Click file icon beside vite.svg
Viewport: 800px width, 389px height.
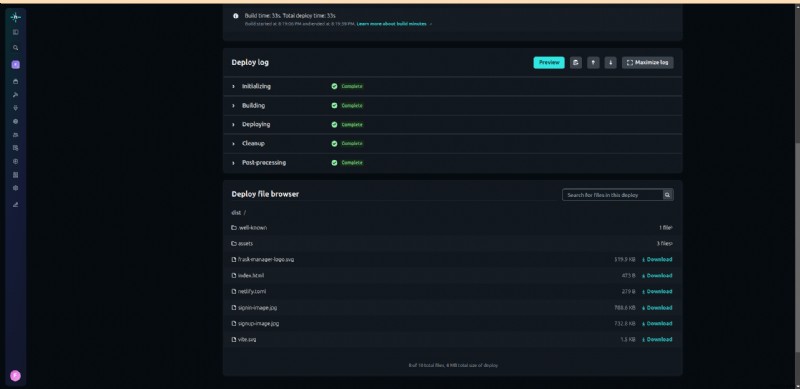pos(234,339)
